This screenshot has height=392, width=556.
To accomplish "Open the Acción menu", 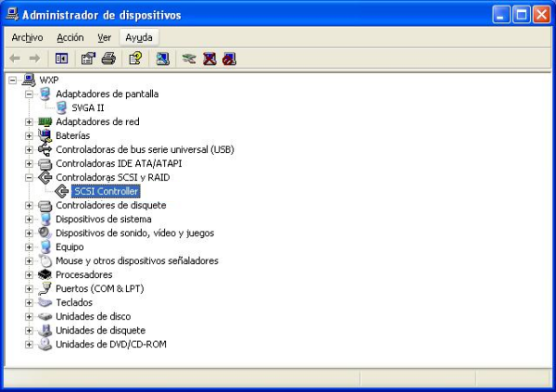I will [69, 37].
